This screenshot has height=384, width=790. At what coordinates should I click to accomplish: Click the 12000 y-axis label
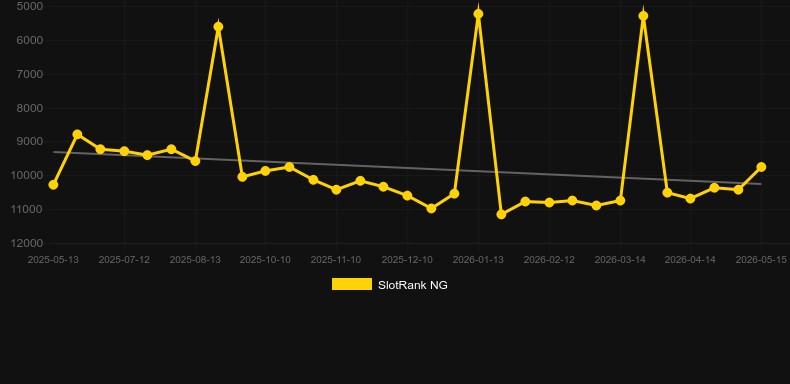click(x=27, y=243)
